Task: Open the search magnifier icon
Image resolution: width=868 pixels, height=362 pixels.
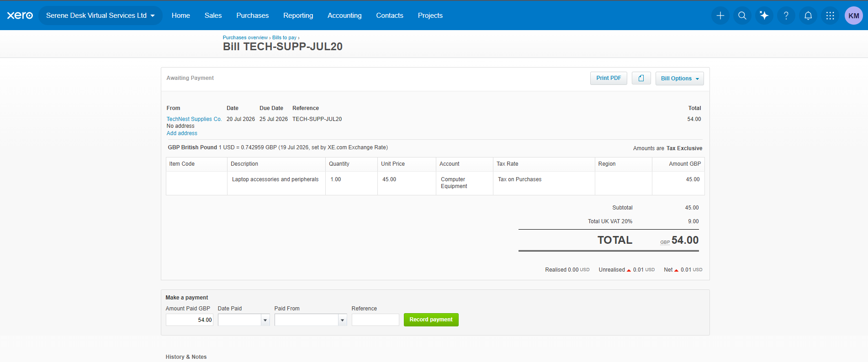Action: (742, 16)
